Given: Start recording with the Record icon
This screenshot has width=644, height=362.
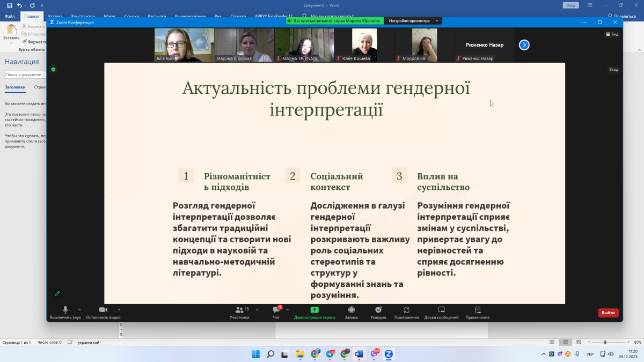Looking at the screenshot, I should point(351,310).
